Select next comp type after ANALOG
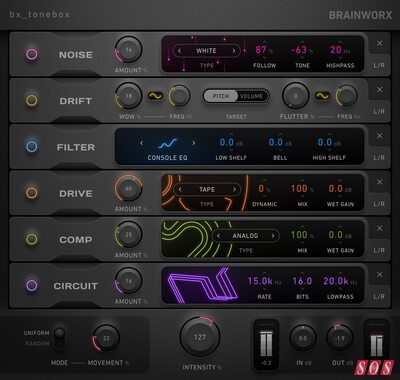Image resolution: width=400 pixels, height=380 pixels. (273, 236)
